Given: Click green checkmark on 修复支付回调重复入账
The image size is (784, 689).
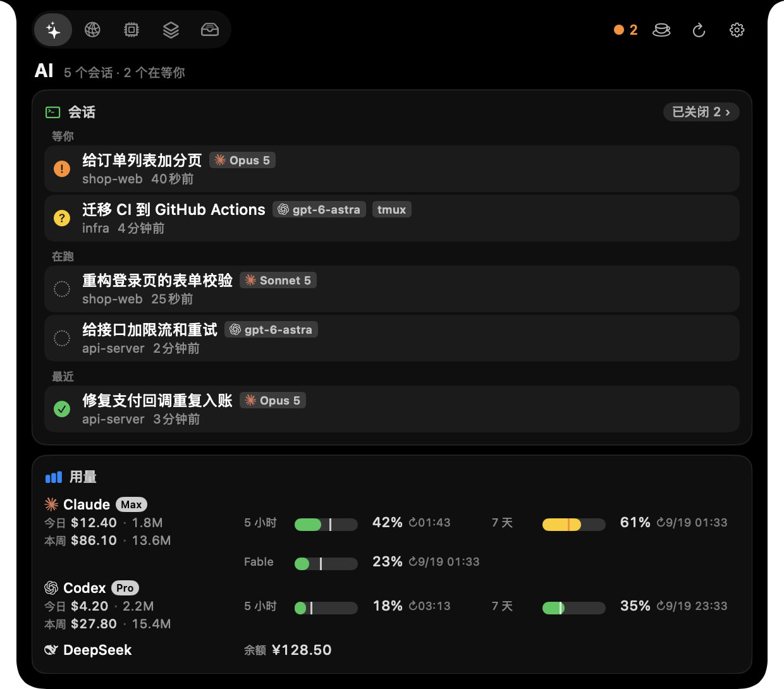Looking at the screenshot, I should pyautogui.click(x=62, y=409).
